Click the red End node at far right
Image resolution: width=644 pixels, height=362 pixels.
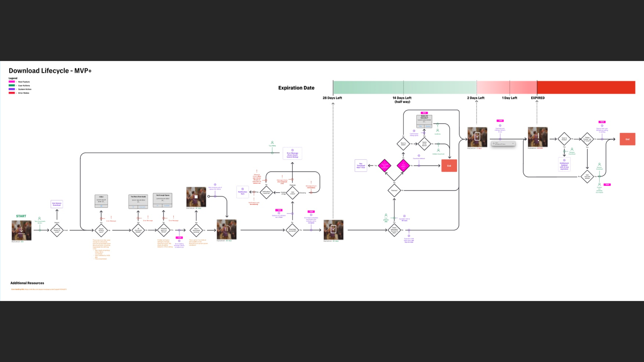[628, 139]
